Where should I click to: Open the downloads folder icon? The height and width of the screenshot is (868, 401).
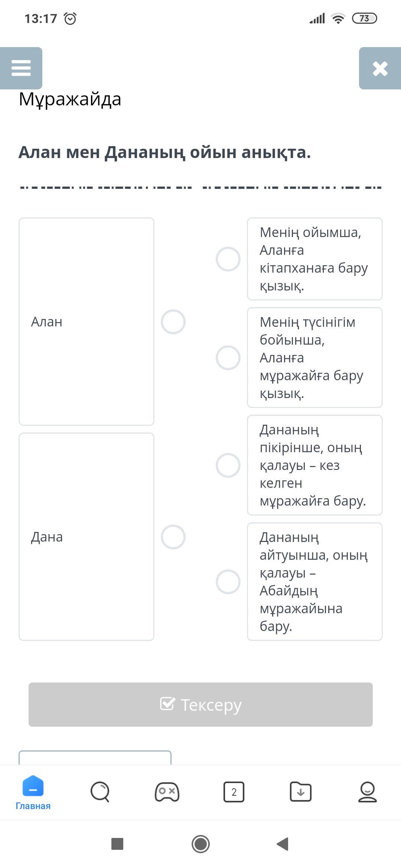point(300,792)
